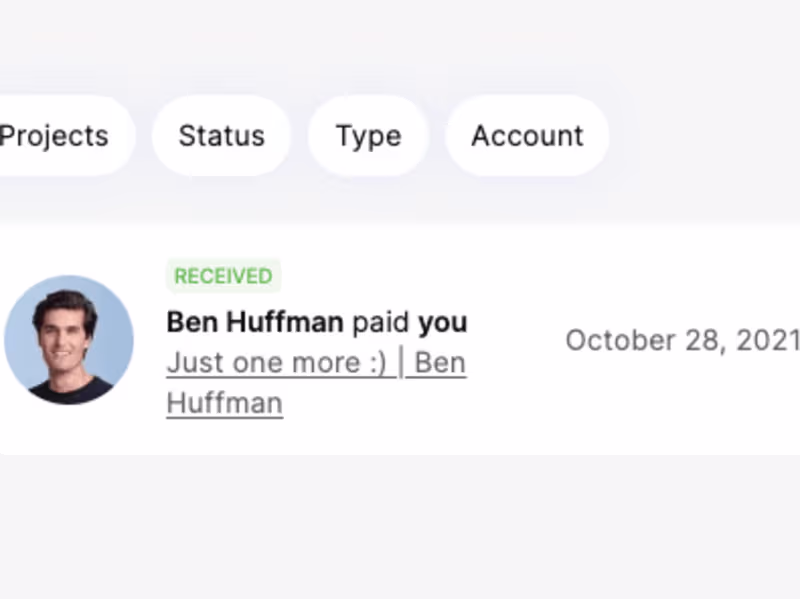800x599 pixels.
Task: Expand the Account filter dropdown
Action: pos(527,136)
